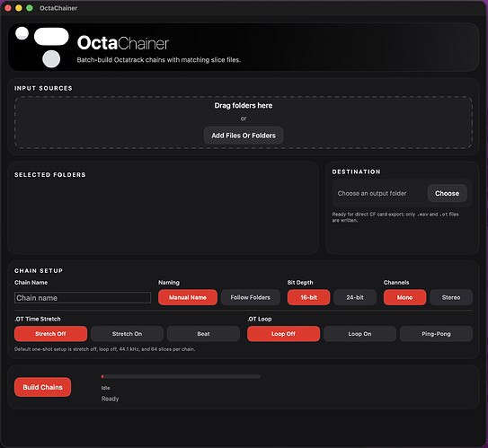Focus the Chain name text field
The width and height of the screenshot is (488, 448).
point(83,297)
